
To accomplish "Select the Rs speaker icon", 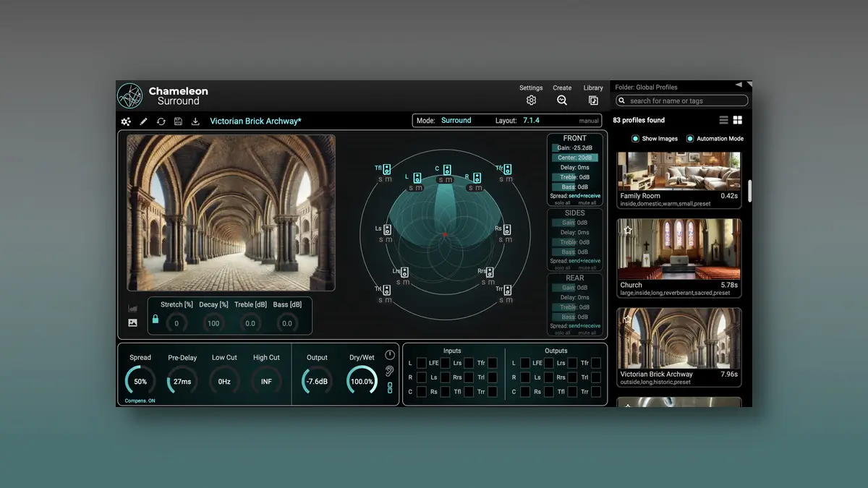I will pos(507,229).
